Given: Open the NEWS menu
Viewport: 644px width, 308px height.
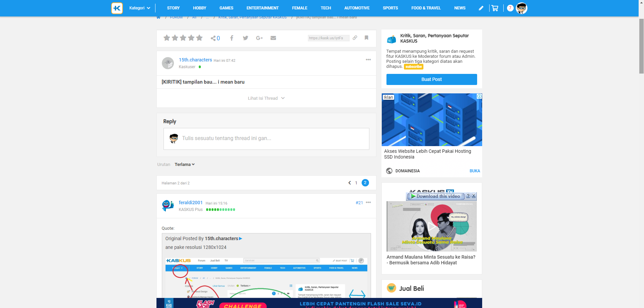Looking at the screenshot, I should pos(460,8).
